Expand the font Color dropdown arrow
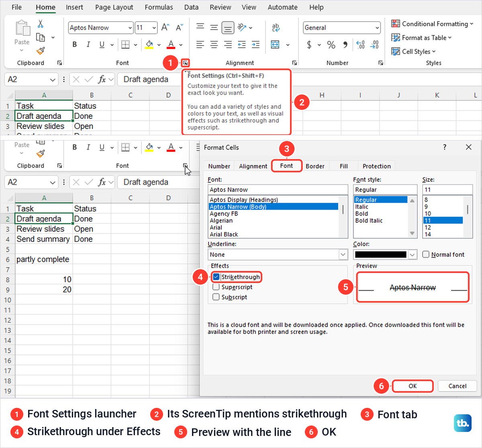482x448 pixels. click(x=413, y=255)
